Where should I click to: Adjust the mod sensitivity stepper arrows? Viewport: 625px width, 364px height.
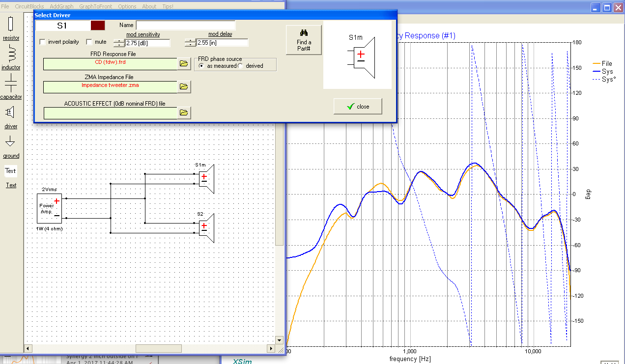click(119, 43)
